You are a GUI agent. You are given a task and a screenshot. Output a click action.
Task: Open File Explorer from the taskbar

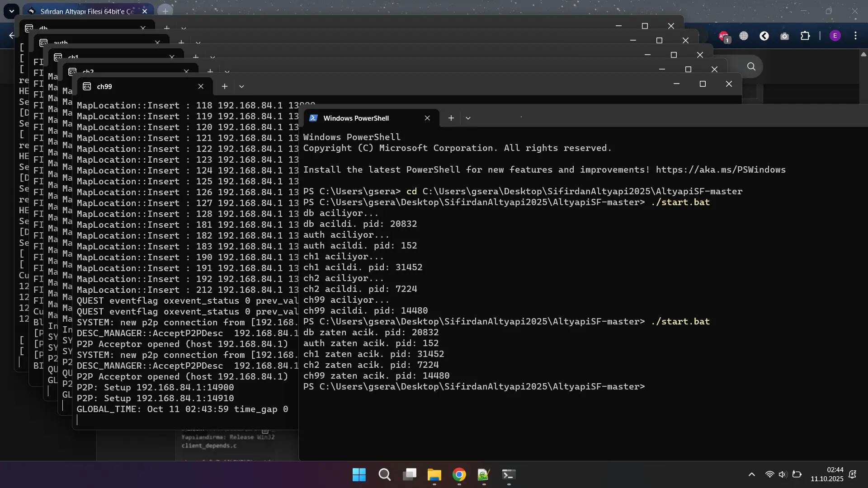pyautogui.click(x=434, y=474)
